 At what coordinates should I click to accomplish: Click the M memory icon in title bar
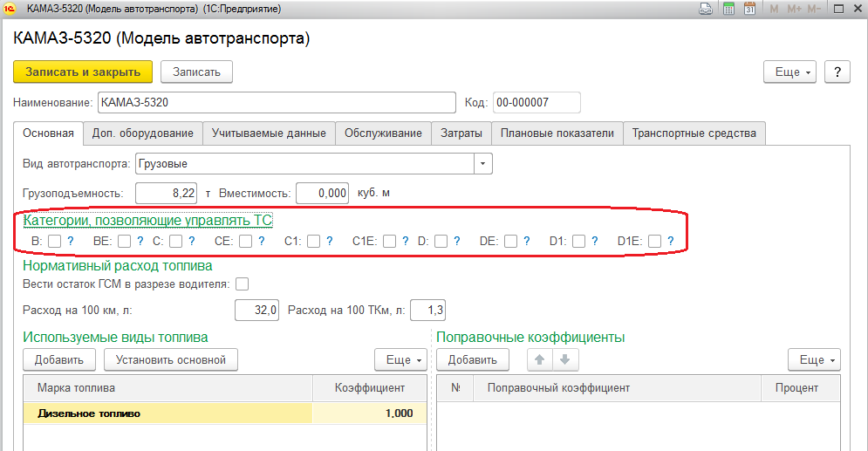click(x=774, y=9)
